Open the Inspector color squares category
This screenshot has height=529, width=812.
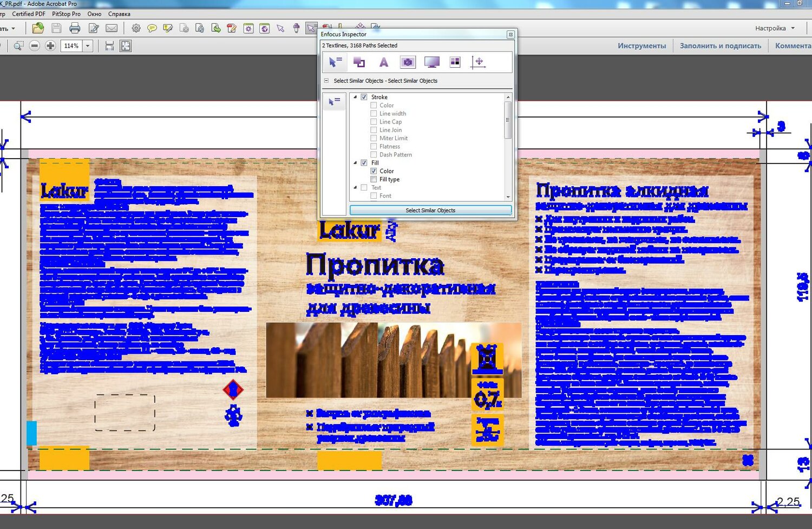[x=455, y=62]
